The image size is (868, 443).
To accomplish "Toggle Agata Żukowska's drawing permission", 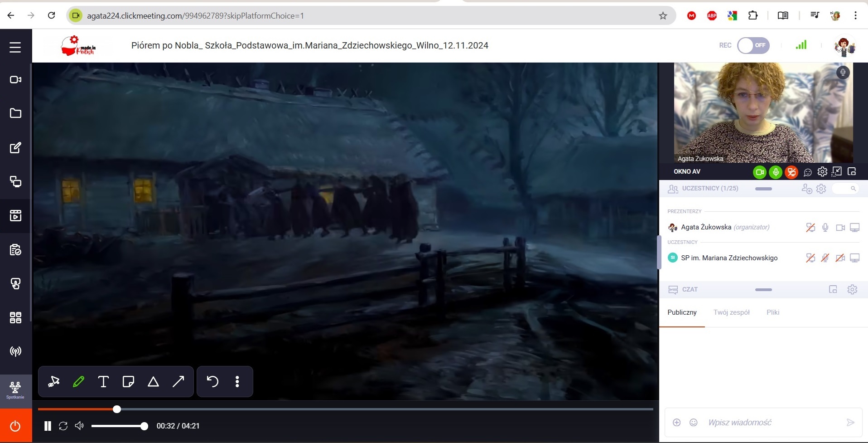I will 810,228.
